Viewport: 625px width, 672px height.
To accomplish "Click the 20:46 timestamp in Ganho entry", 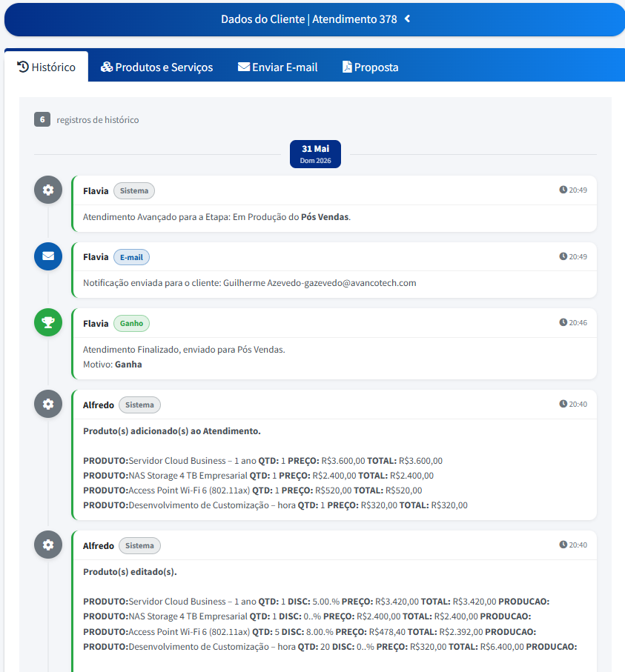I will (578, 323).
